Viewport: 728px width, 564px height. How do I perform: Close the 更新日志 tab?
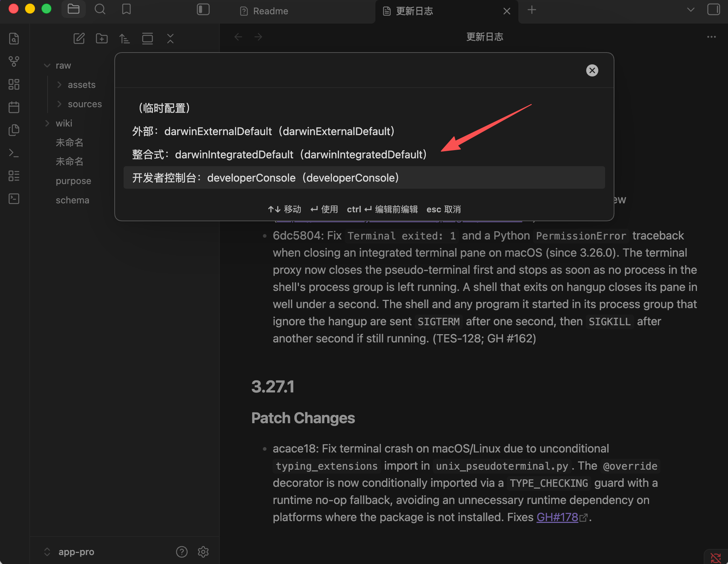click(x=507, y=11)
